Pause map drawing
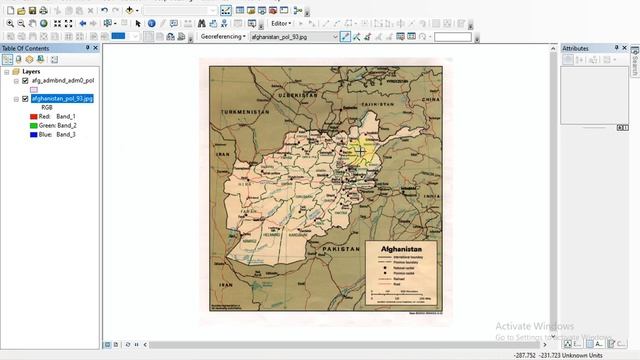 point(136,345)
